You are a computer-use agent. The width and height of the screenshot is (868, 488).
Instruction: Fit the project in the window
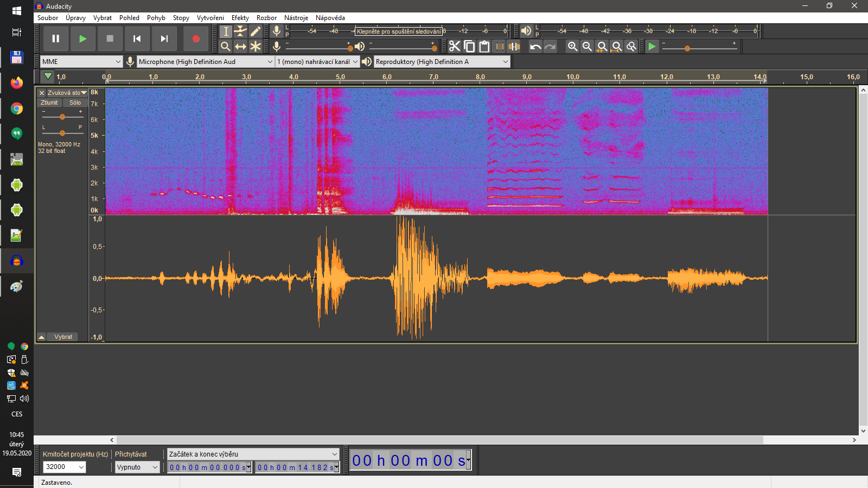(617, 46)
